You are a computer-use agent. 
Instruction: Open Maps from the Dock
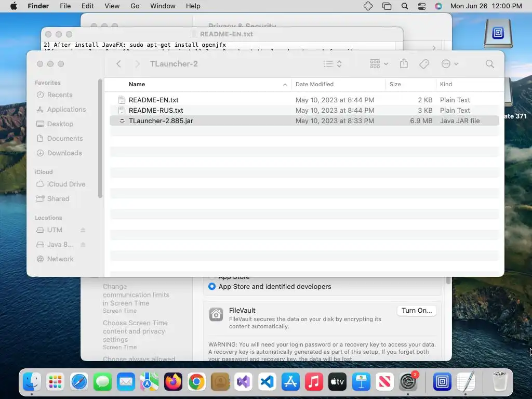(149, 382)
